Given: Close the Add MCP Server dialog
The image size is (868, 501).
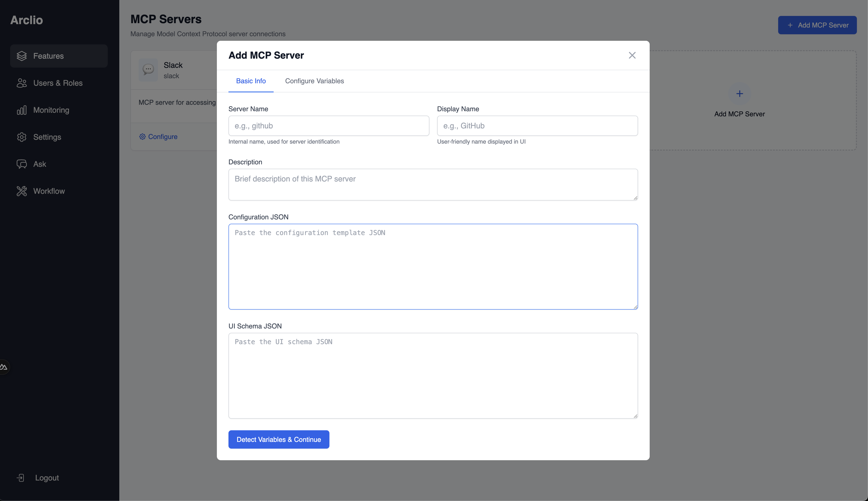Looking at the screenshot, I should pos(632,55).
